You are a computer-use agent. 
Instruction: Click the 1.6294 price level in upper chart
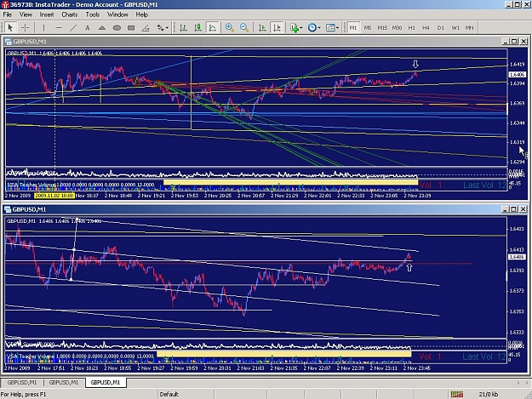click(x=517, y=162)
